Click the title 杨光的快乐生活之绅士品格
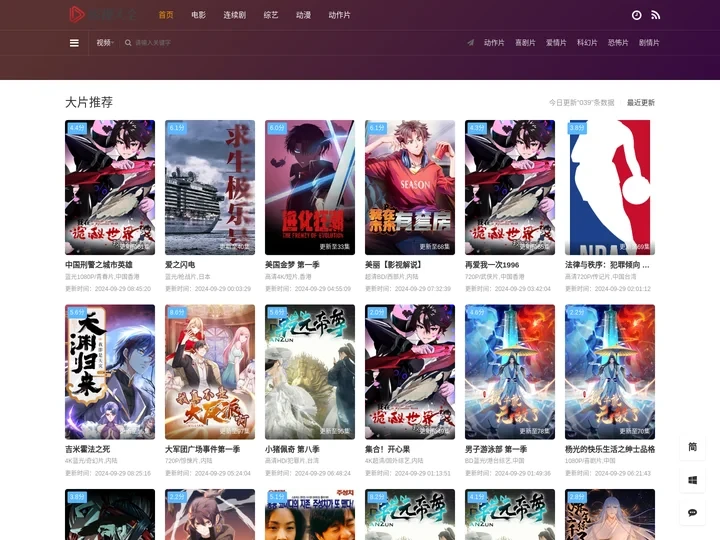This screenshot has width=720, height=540. (x=610, y=450)
